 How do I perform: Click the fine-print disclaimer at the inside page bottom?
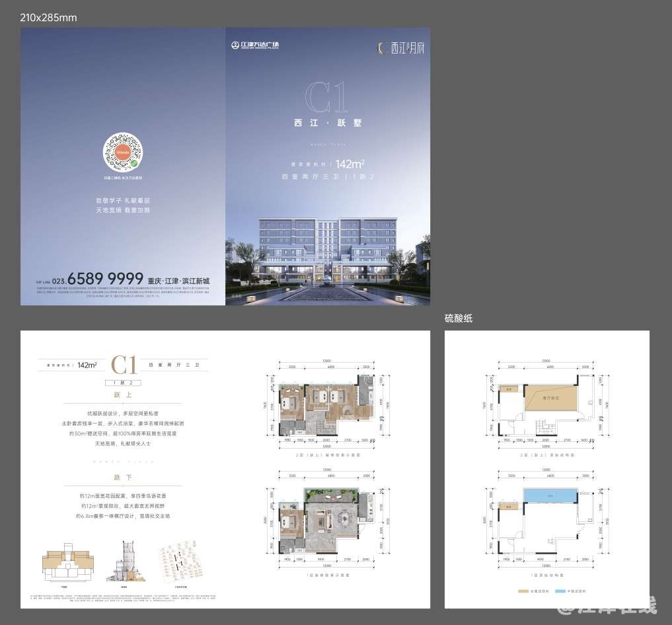123,599
